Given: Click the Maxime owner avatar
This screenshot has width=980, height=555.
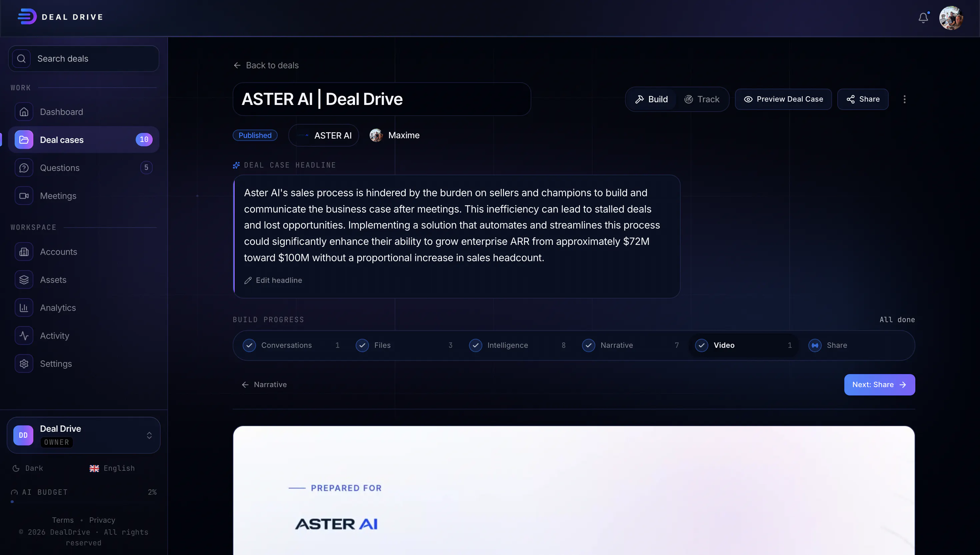Looking at the screenshot, I should [376, 135].
